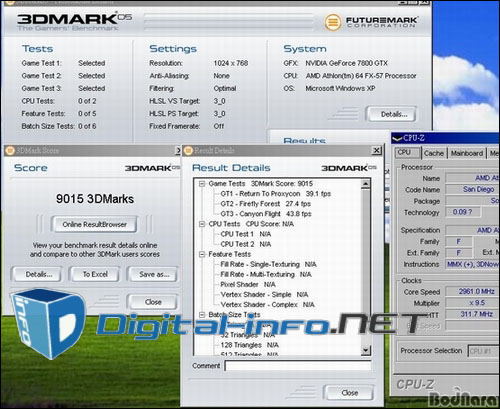Click the CPU-Z title bar icon
This screenshot has height=409, width=500.
397,138
